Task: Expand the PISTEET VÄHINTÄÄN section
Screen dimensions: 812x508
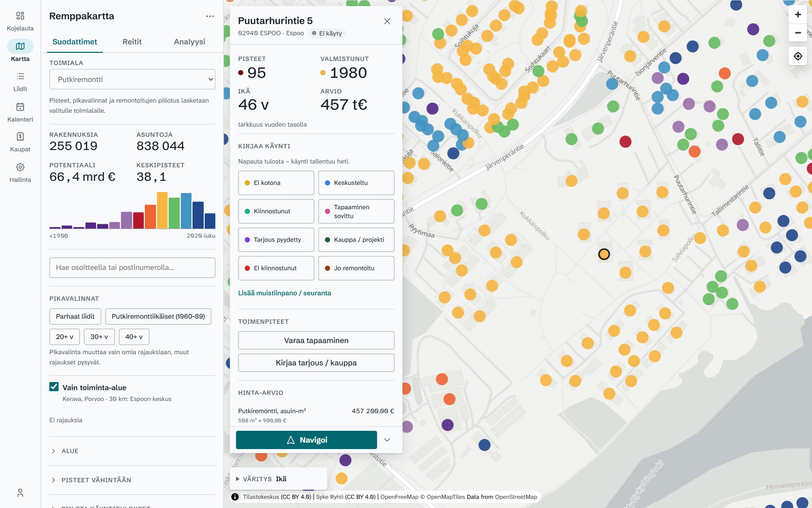Action: coord(132,480)
